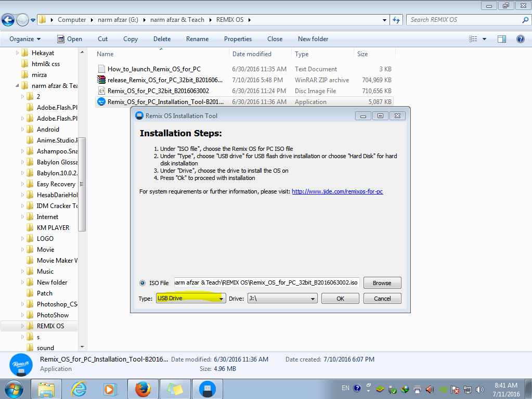Viewport: 532px width, 399px height.
Task: Open Sticky Notes on the taskbar
Action: click(x=175, y=389)
